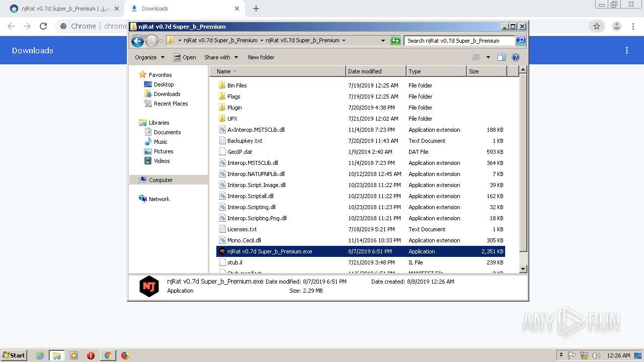This screenshot has width=644, height=362.
Task: Open Firefox from the taskbar
Action: click(x=125, y=355)
